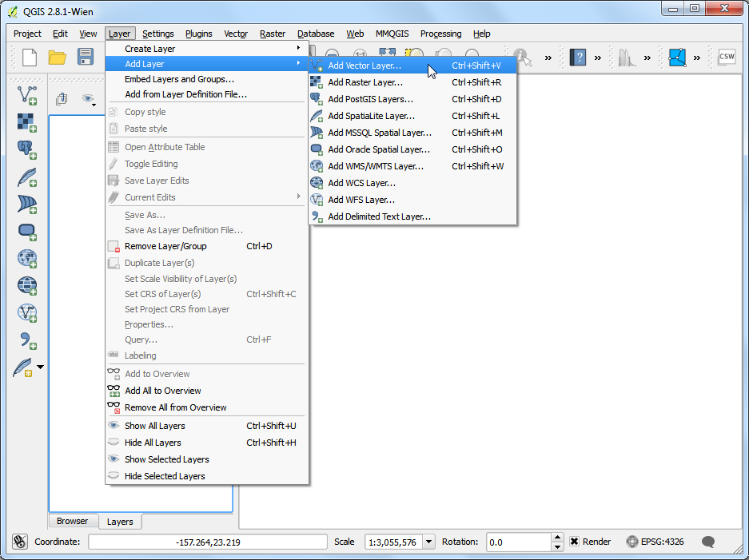Click the Rotation value field
This screenshot has height=560, width=749.
point(520,542)
